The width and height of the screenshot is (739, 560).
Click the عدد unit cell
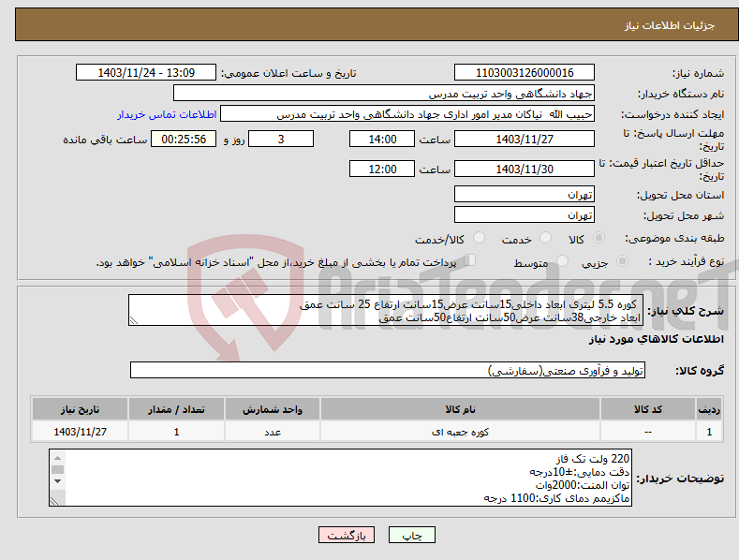pyautogui.click(x=273, y=432)
